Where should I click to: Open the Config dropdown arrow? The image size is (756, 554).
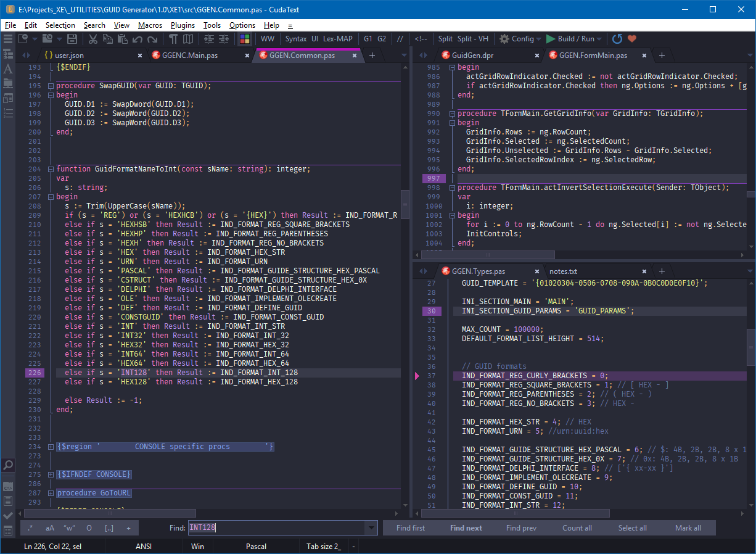click(539, 39)
